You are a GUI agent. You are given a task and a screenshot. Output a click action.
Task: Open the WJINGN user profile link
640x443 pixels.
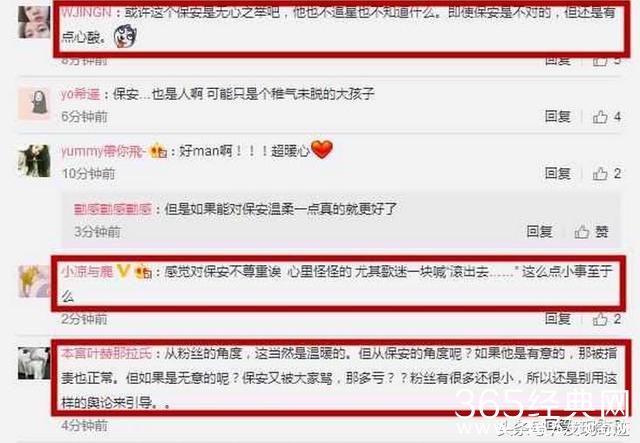click(x=87, y=12)
